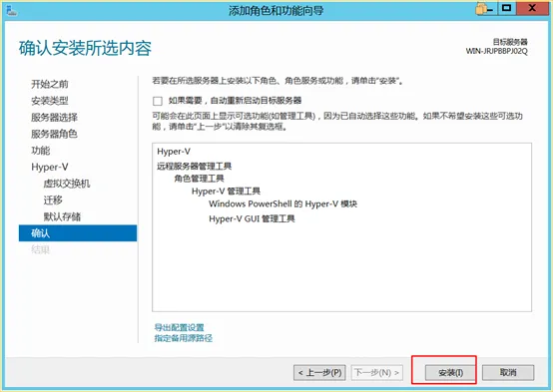Select the 默认存储 sub-step in the sidebar
The height and width of the screenshot is (392, 553).
coord(62,216)
